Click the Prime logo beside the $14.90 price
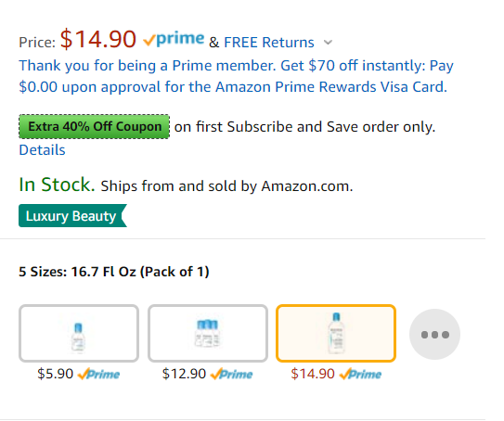This screenshot has height=421, width=504. click(x=174, y=39)
